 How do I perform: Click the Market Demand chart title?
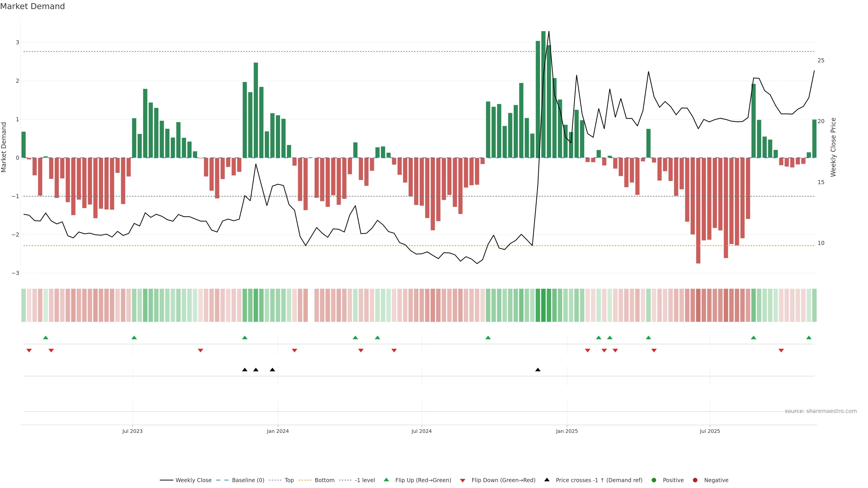pyautogui.click(x=32, y=6)
